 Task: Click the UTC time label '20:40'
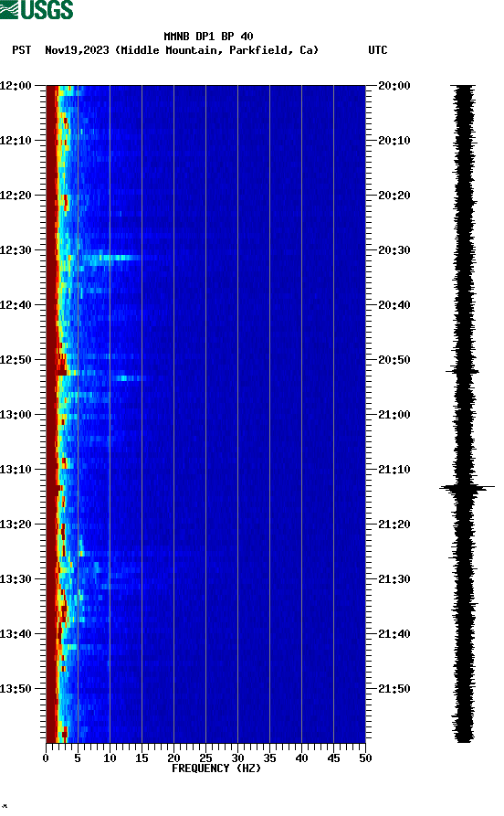(394, 305)
